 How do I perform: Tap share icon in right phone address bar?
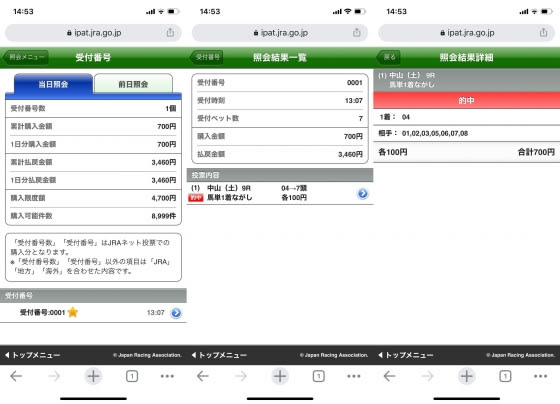tap(544, 33)
